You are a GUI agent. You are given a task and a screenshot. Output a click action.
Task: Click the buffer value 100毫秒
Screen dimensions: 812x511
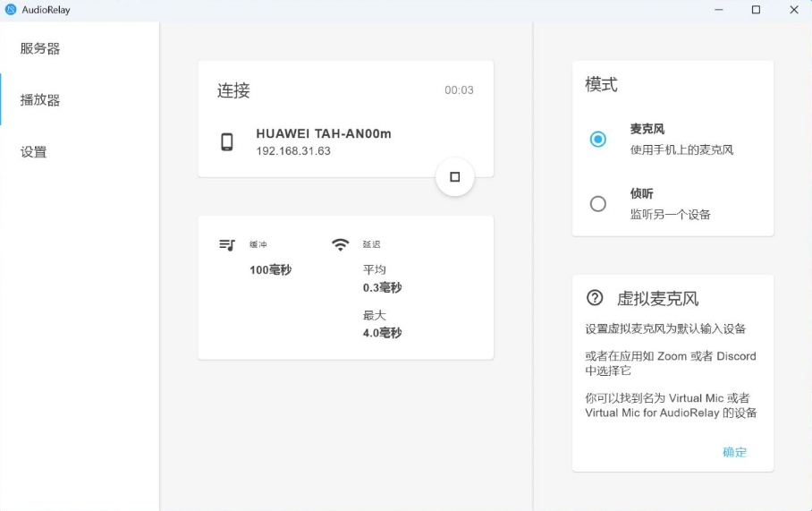(x=270, y=269)
